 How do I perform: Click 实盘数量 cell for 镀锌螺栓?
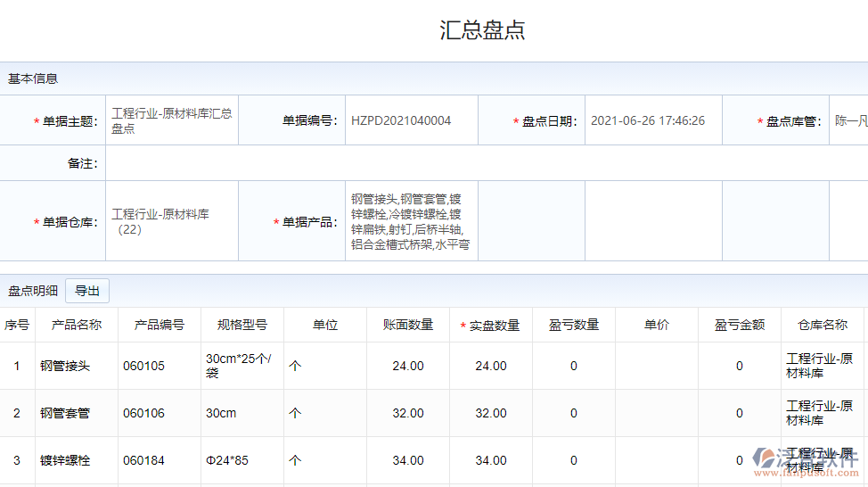point(490,461)
